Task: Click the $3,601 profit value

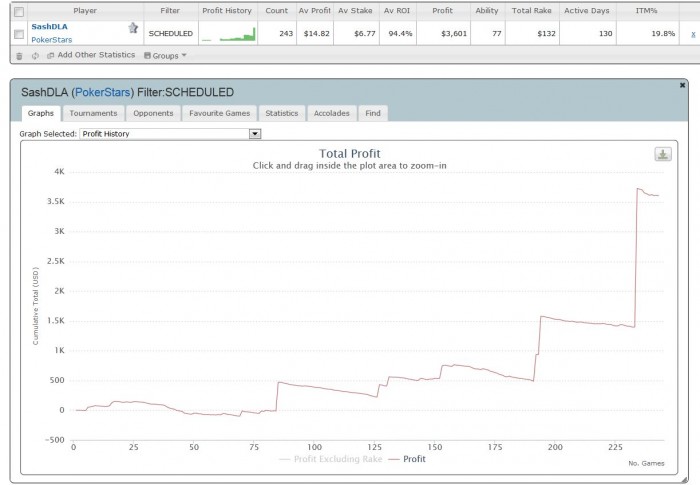Action: pyautogui.click(x=454, y=33)
